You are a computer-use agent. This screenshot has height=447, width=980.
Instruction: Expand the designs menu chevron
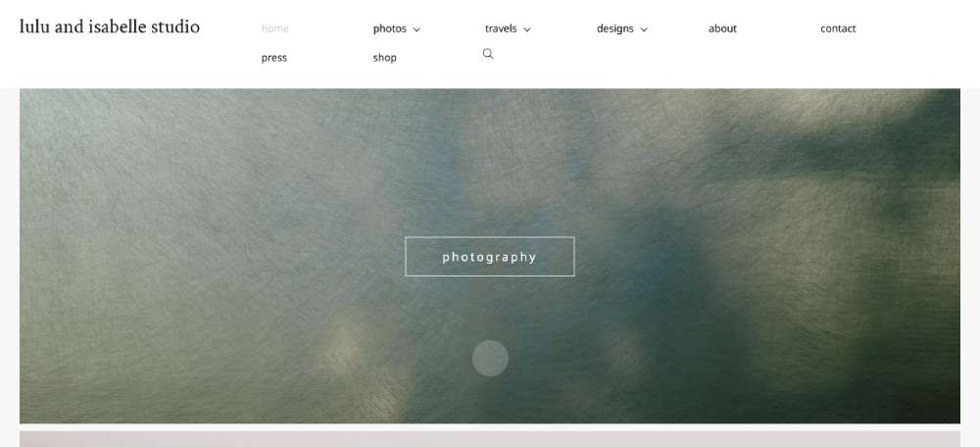click(644, 29)
